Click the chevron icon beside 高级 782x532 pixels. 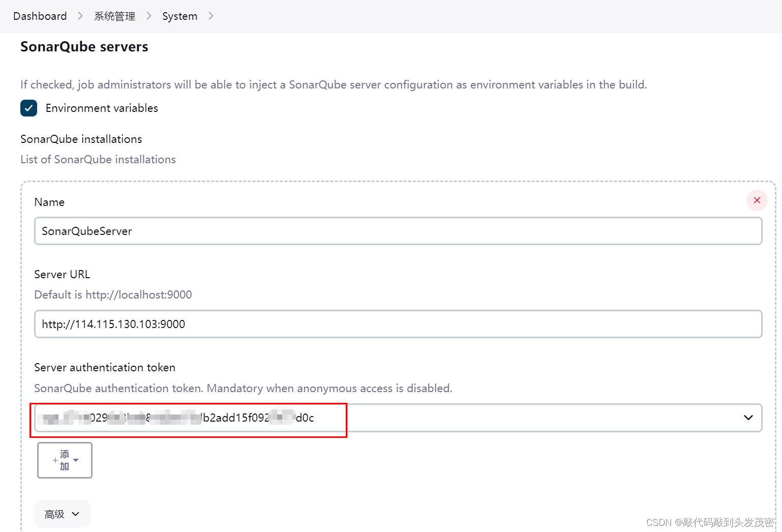pyautogui.click(x=76, y=514)
